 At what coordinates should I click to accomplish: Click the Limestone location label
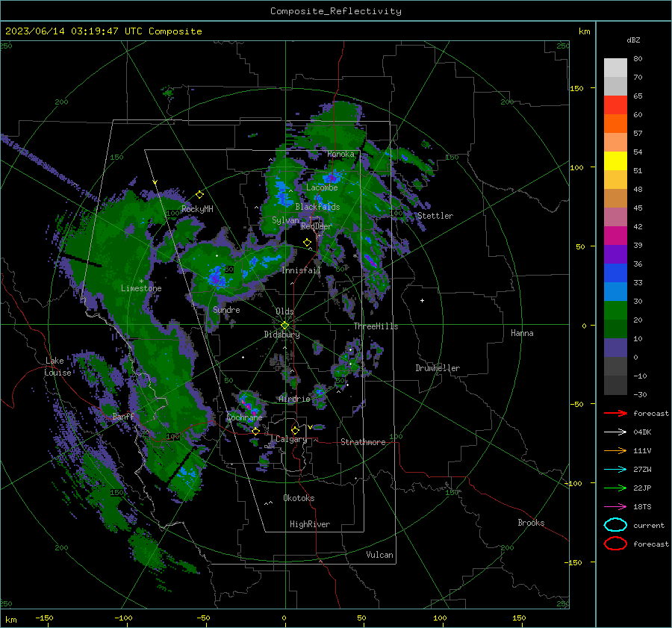[141, 288]
